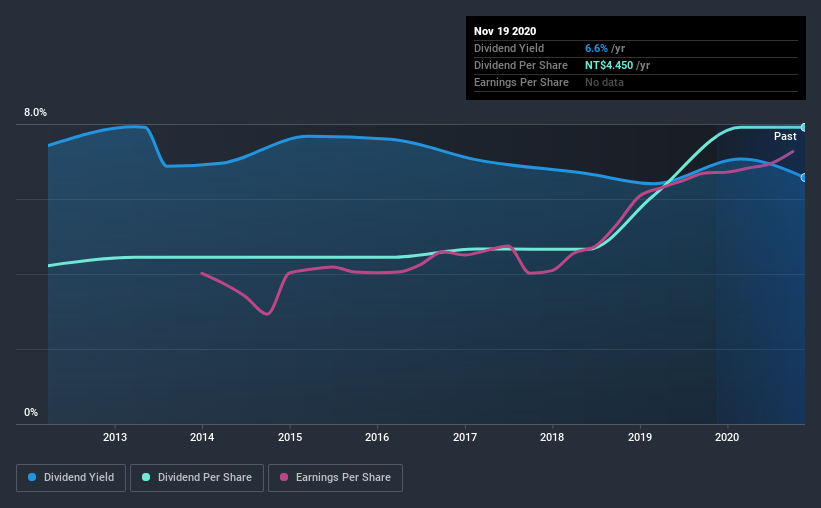Click the 2015 x-axis label
This screenshot has height=508, width=821.
click(290, 437)
